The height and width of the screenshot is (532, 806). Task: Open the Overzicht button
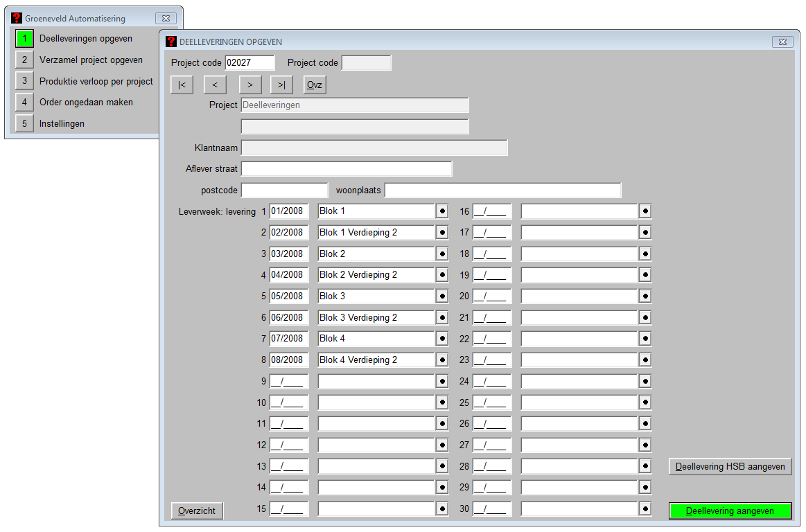click(x=198, y=511)
